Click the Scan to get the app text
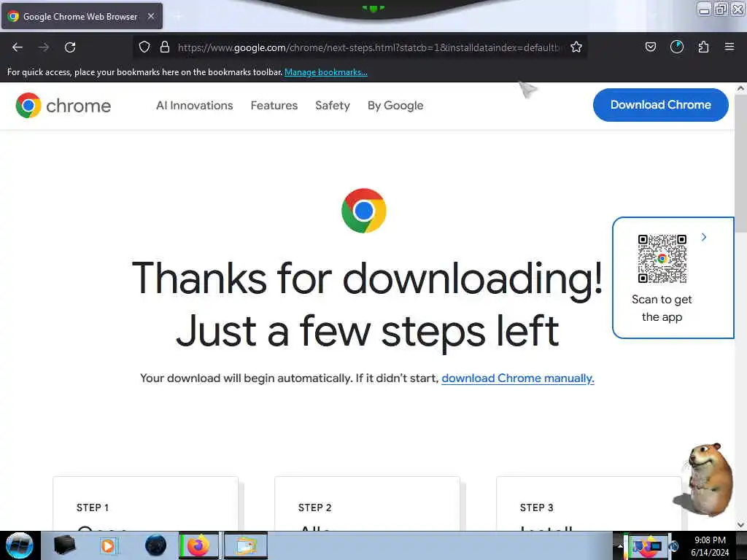 [x=662, y=308]
